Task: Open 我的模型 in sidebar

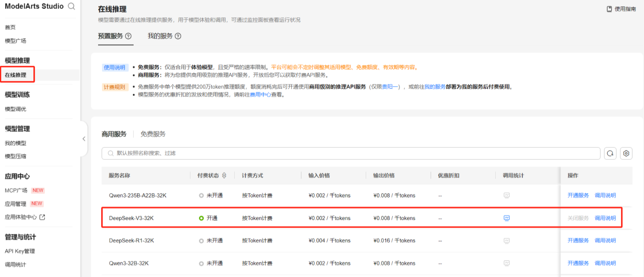Action: point(16,143)
